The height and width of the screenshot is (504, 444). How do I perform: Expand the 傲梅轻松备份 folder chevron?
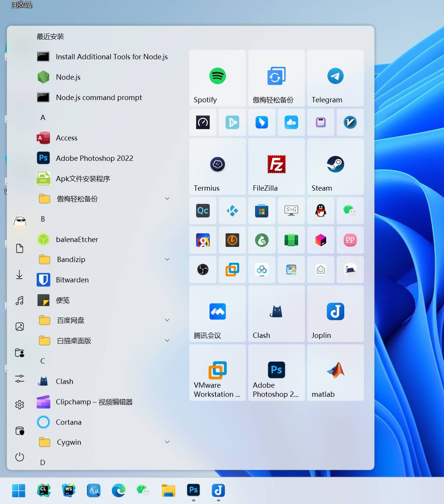(167, 199)
